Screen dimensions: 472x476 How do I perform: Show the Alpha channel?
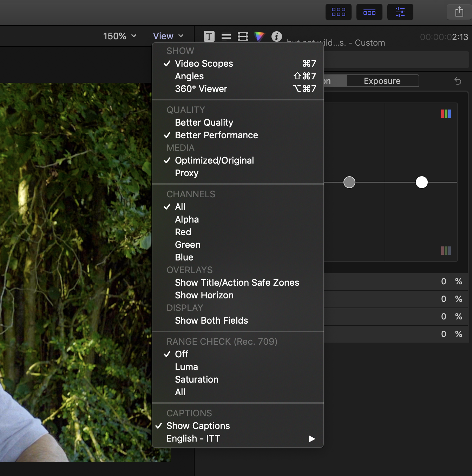[x=238, y=219]
